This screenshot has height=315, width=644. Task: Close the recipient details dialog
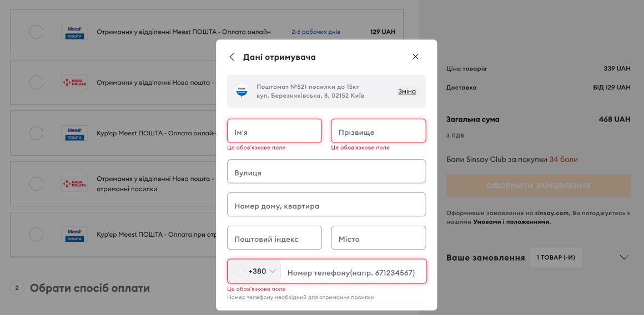coord(415,57)
